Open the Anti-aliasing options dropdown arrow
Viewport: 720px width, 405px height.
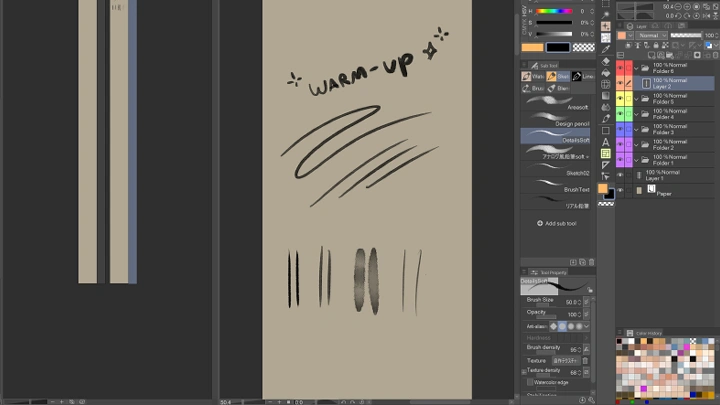point(586,326)
